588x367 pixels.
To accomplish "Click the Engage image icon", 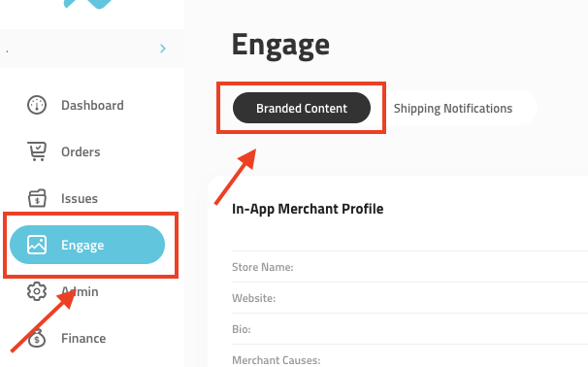I will point(37,245).
